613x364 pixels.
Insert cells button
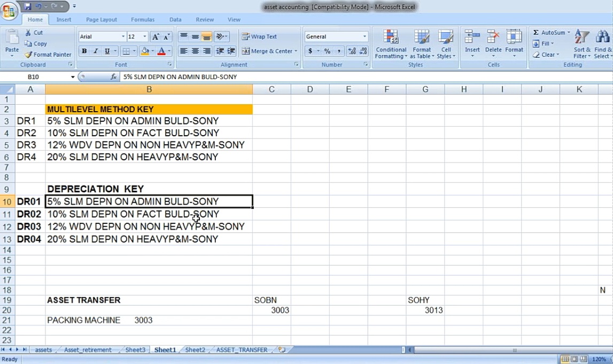(472, 44)
